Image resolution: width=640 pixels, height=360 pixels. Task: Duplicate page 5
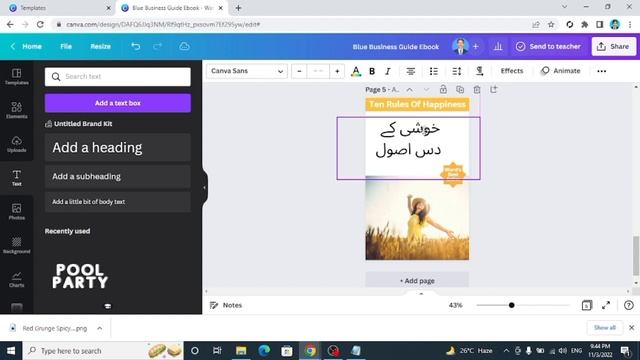click(x=460, y=89)
